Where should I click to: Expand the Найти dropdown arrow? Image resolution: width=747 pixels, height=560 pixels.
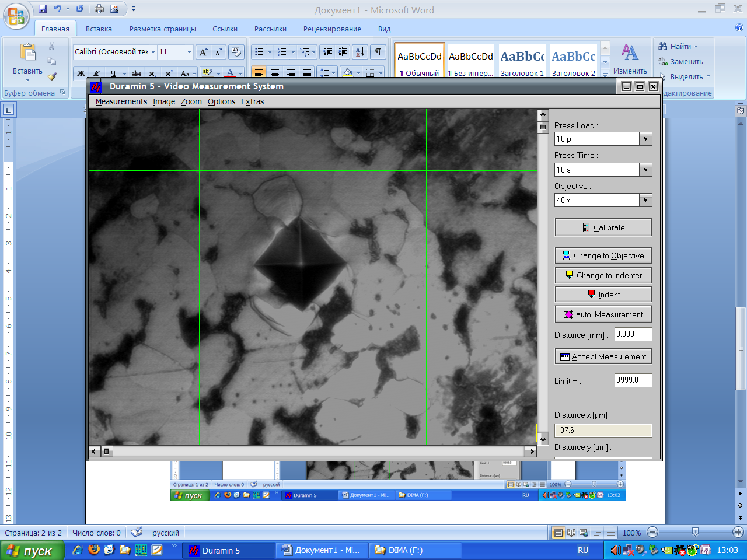pos(696,46)
